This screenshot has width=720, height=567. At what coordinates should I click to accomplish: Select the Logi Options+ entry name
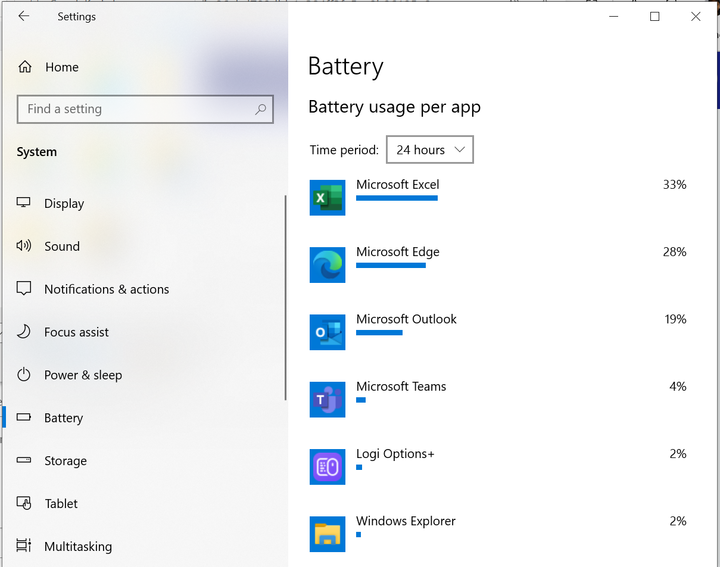click(x=395, y=454)
